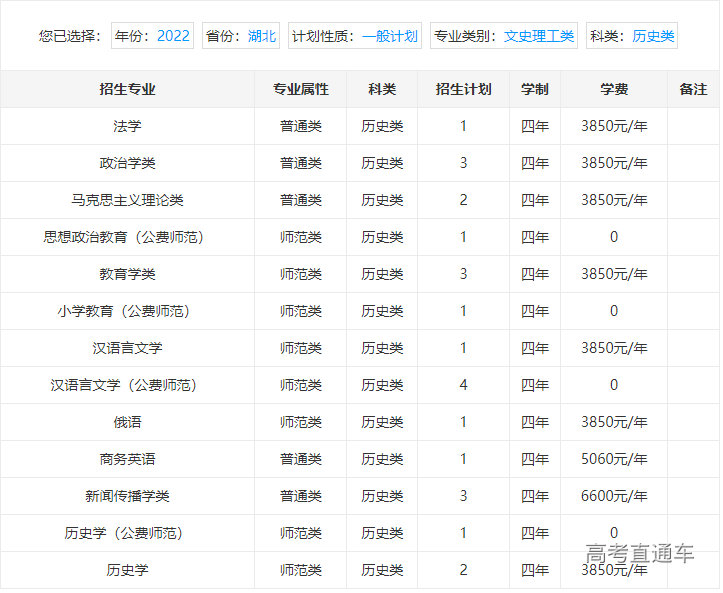Click the 专业类别 文史理工类 filter
This screenshot has height=593, width=723.
(x=504, y=36)
